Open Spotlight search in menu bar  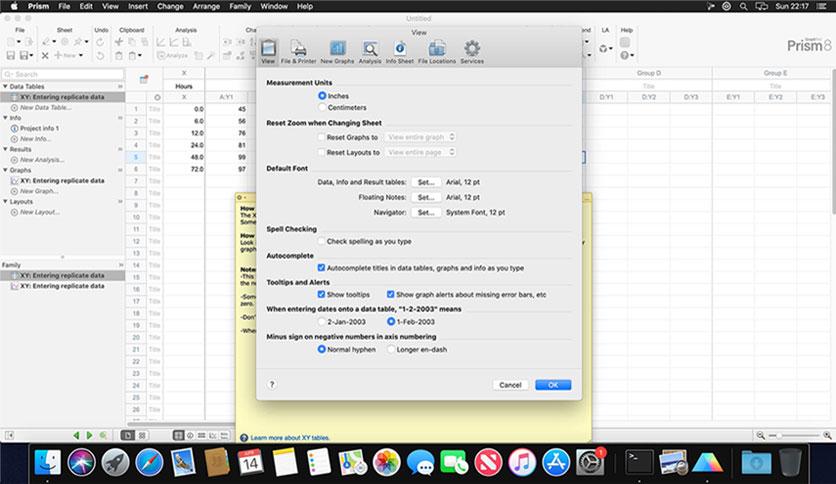click(743, 6)
